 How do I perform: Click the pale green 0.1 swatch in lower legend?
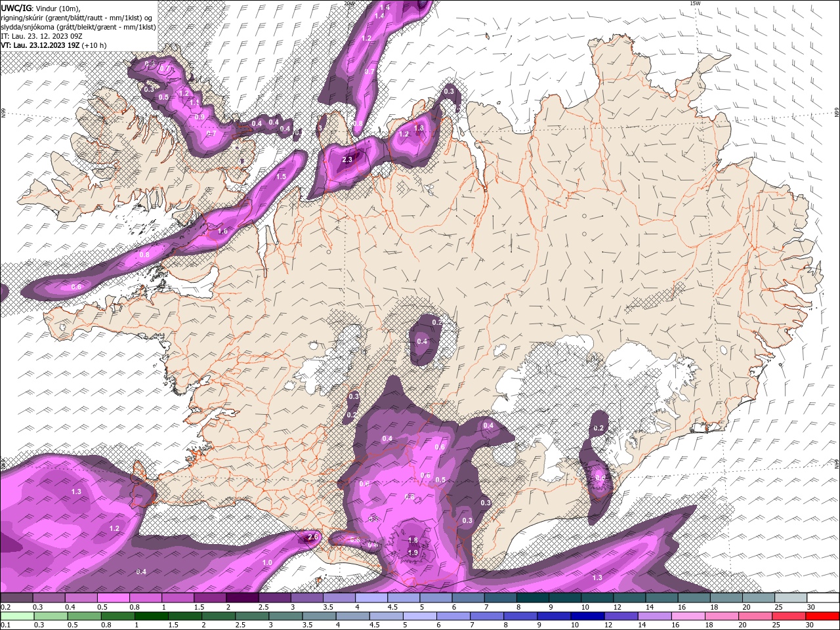pos(17,616)
